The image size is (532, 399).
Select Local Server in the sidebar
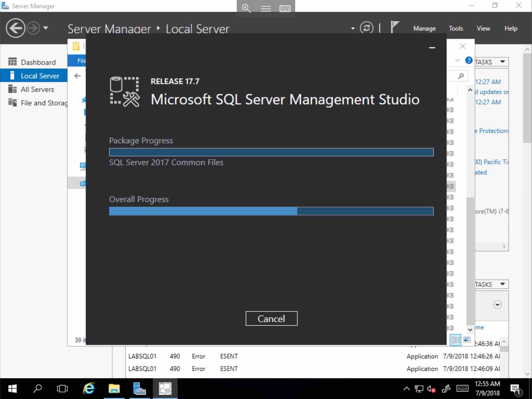(34, 76)
